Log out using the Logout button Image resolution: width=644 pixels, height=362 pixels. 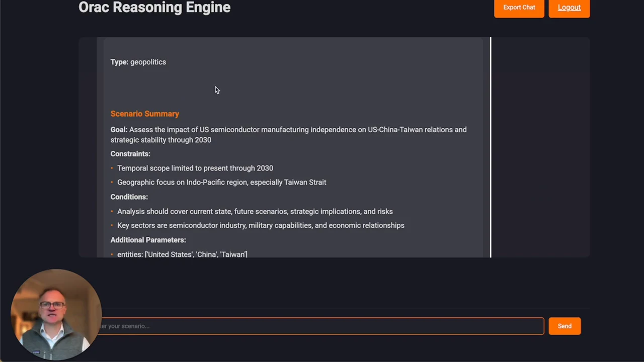[569, 8]
